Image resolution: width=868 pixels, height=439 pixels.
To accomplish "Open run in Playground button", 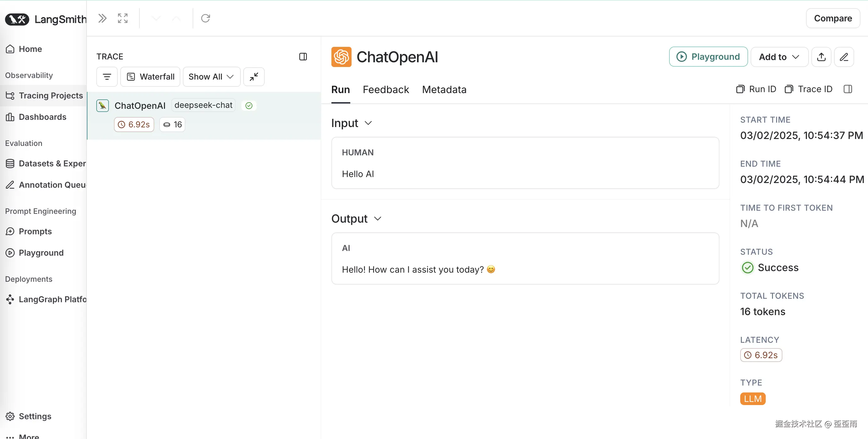I will [x=708, y=57].
